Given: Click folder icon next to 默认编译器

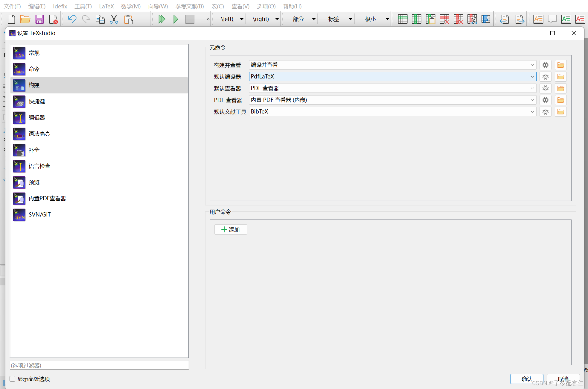Looking at the screenshot, I should click(561, 77).
